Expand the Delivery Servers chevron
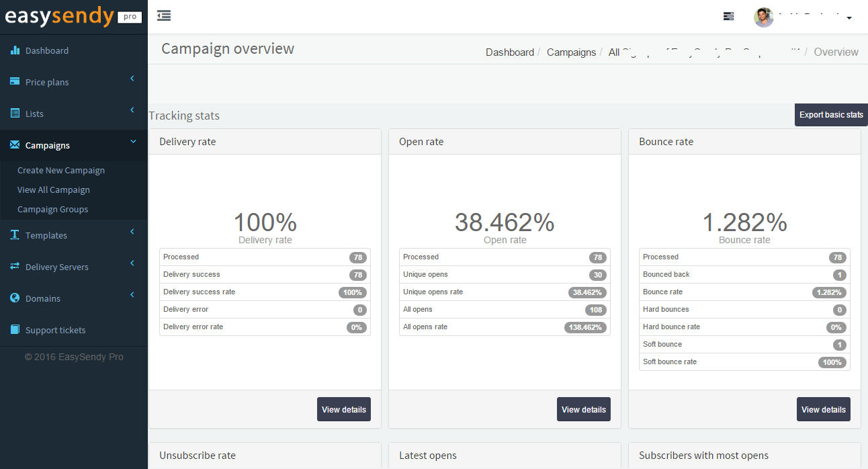The width and height of the screenshot is (868, 469). coord(132,263)
